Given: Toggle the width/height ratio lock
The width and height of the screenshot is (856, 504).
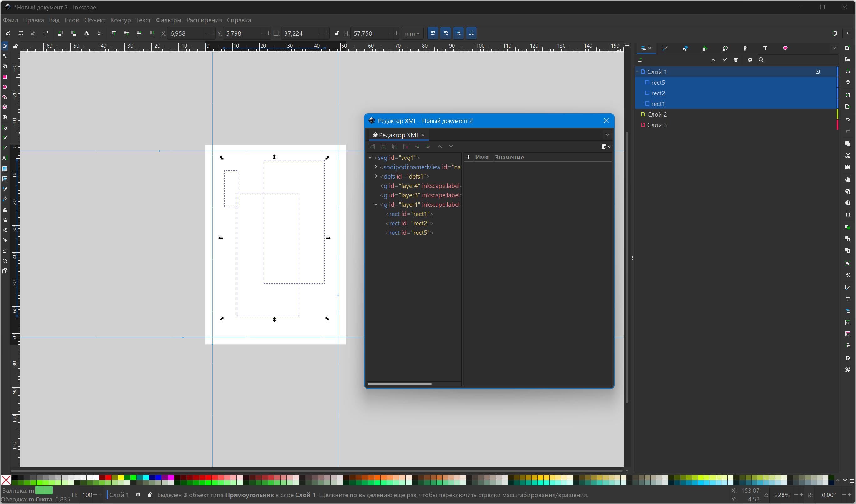Looking at the screenshot, I should tap(337, 33).
